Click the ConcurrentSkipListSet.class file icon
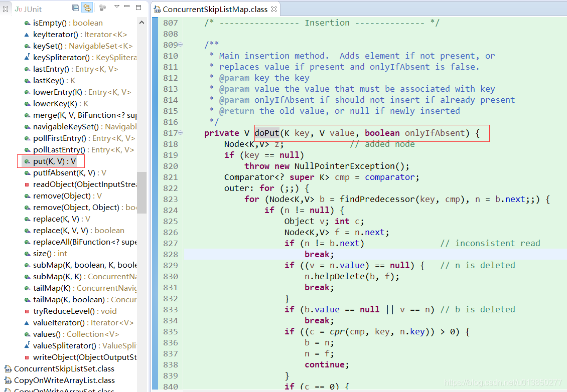Screen dimensions: 567x392 (x=8, y=369)
